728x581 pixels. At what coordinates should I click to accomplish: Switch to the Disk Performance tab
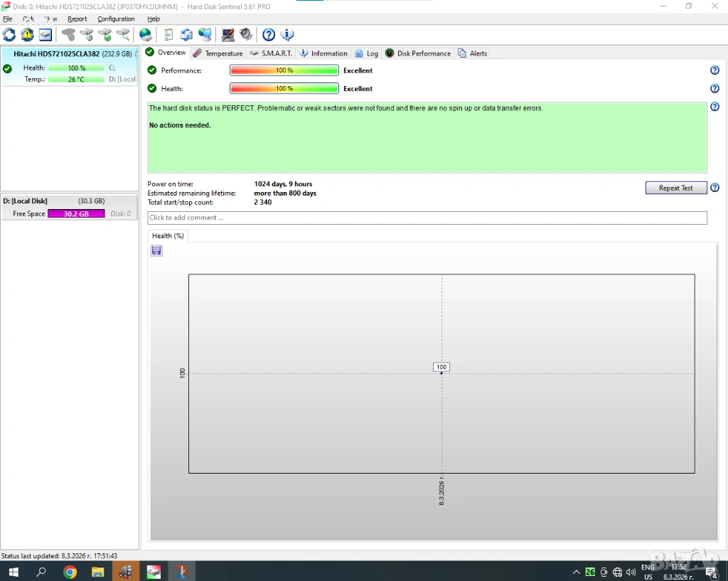(418, 53)
